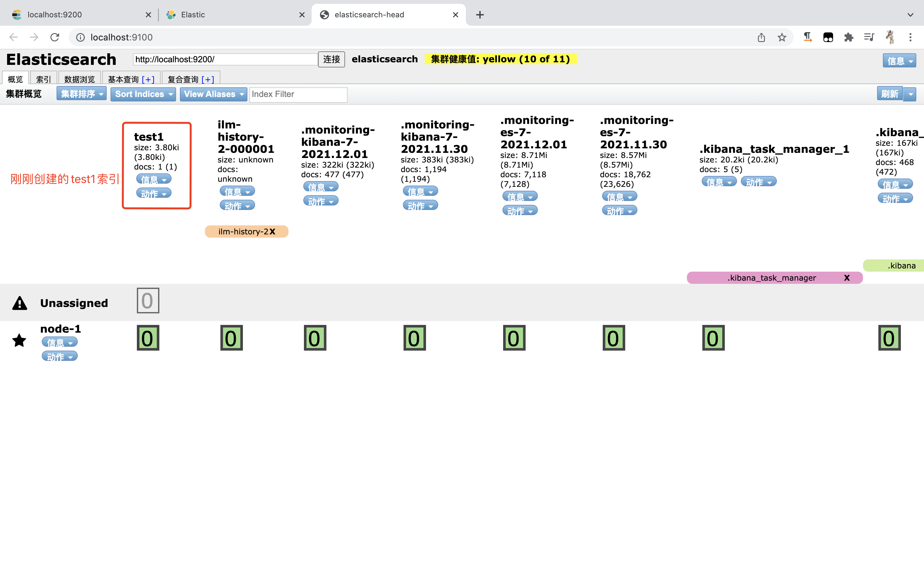This screenshot has height=576, width=924.
Task: Click the 连接 connect button
Action: coord(331,59)
